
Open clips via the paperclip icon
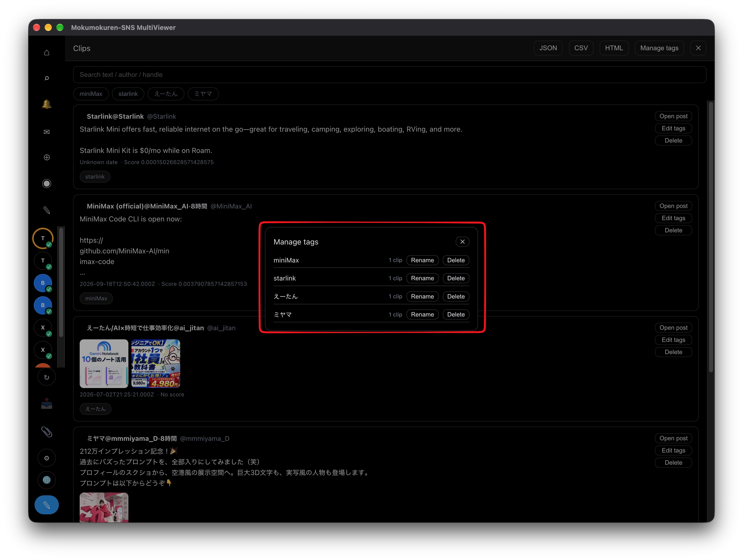click(47, 431)
